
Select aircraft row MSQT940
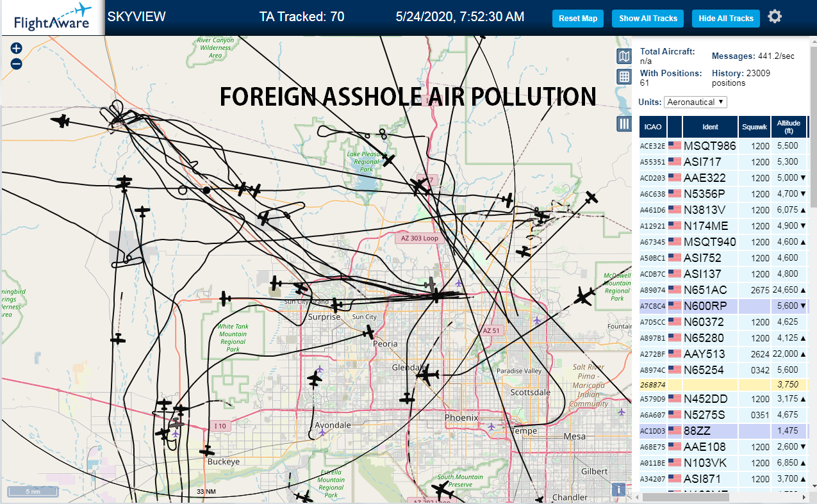pyautogui.click(x=724, y=242)
